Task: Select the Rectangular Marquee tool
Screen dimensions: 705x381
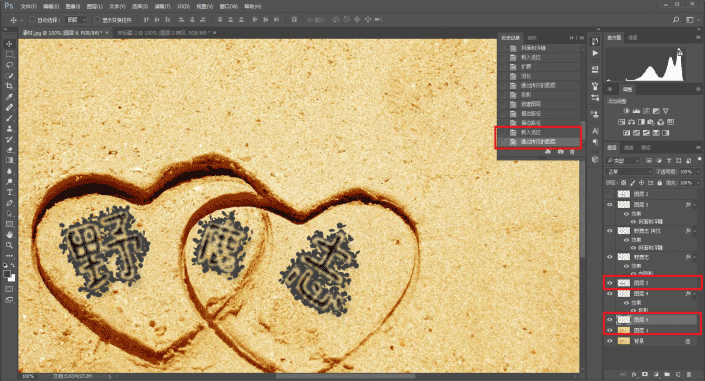Action: pyautogui.click(x=9, y=54)
